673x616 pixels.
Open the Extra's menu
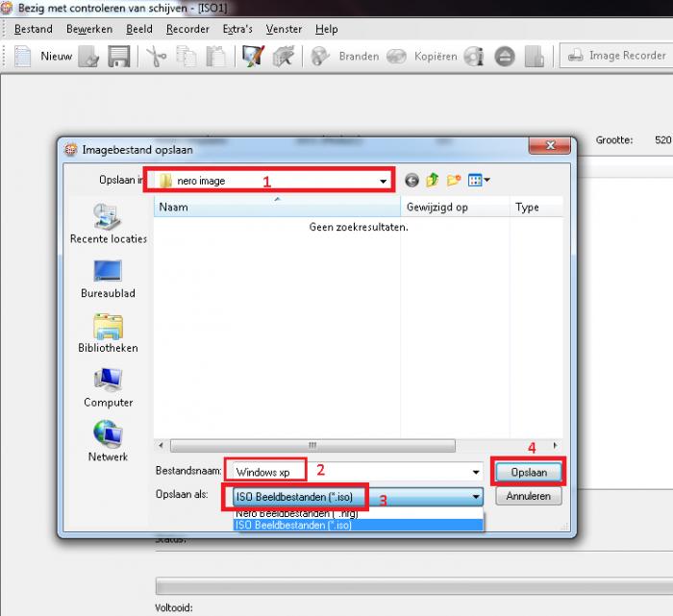[x=237, y=29]
